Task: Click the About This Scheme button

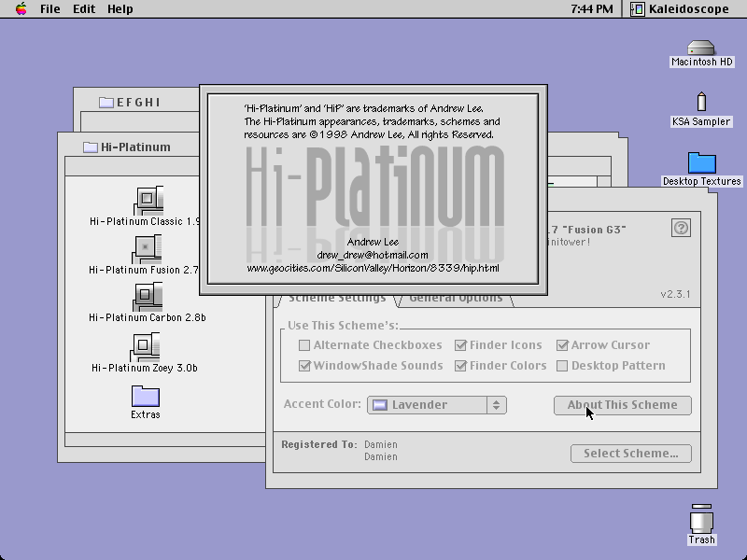Action: (622, 405)
